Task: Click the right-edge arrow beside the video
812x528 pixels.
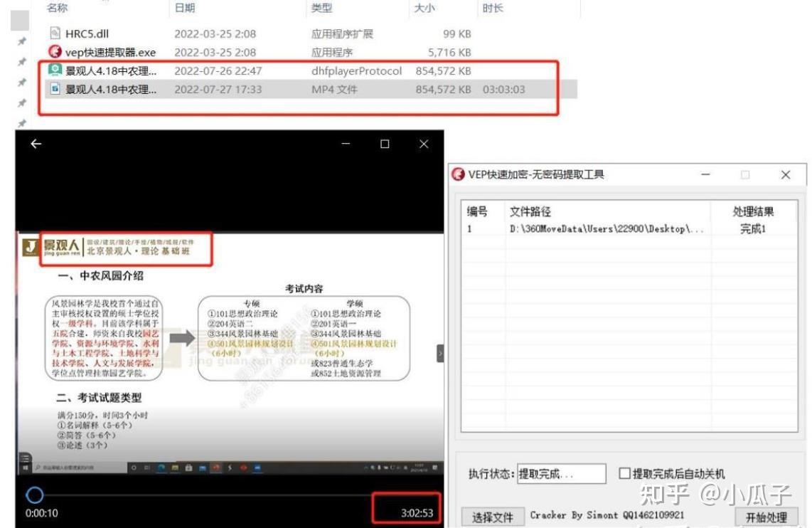Action: (440, 352)
